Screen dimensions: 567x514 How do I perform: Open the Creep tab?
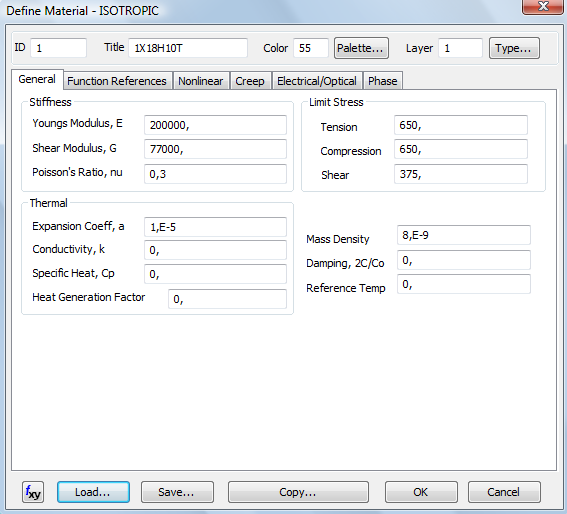(250, 81)
